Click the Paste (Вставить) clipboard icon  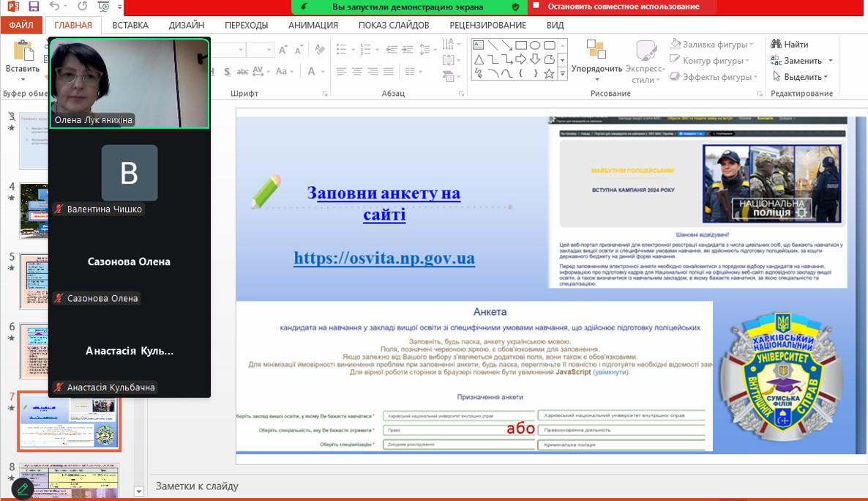tap(23, 52)
